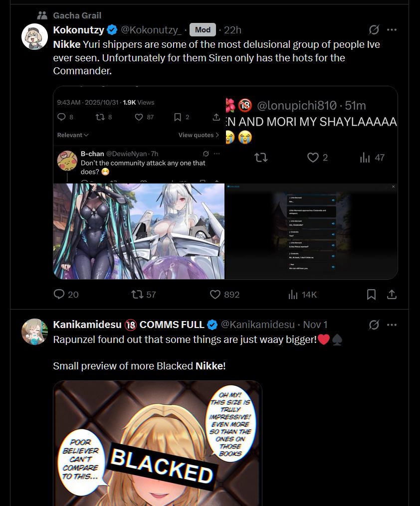The image size is (420, 506).
Task: Open @Kokonutzy_ handle link
Action: [x=151, y=30]
